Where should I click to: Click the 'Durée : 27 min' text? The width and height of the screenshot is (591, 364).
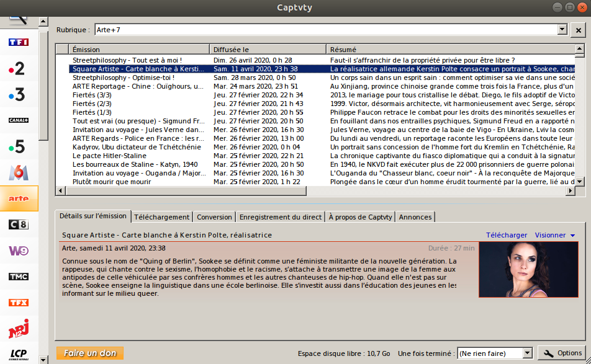451,248
